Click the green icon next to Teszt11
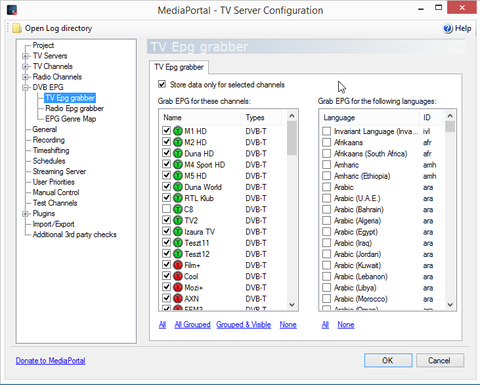Image resolution: width=480 pixels, height=385 pixels. [x=178, y=243]
